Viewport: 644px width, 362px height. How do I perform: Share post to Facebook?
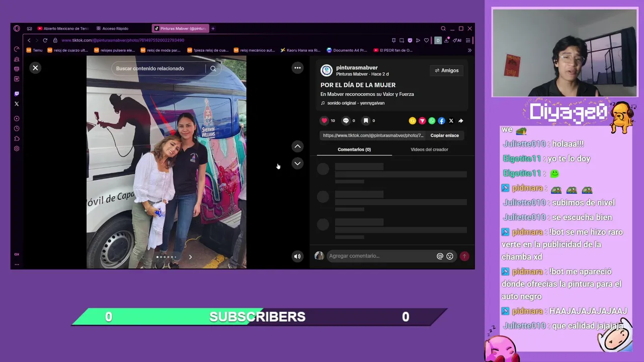441,121
